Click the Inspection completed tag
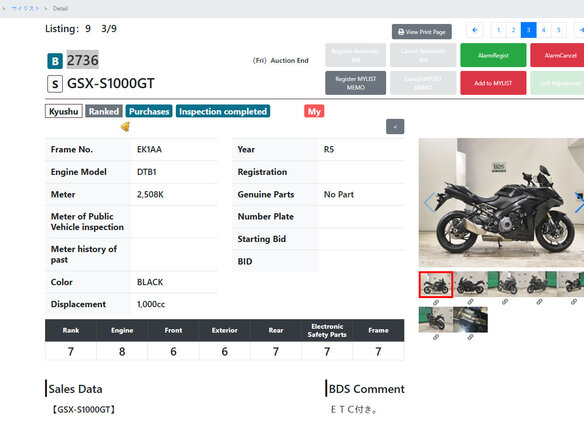The image size is (584, 438). pos(223,111)
